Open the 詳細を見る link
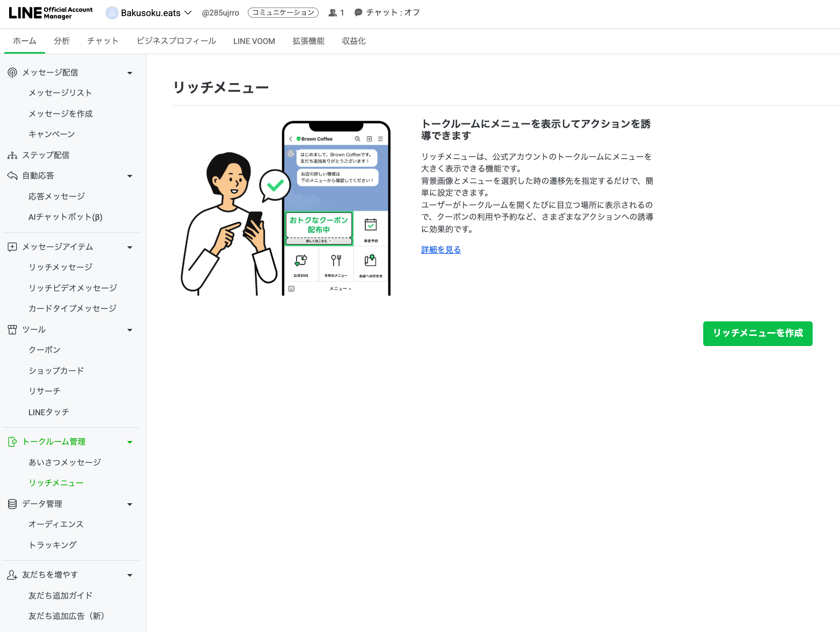This screenshot has width=840, height=632. click(x=441, y=249)
